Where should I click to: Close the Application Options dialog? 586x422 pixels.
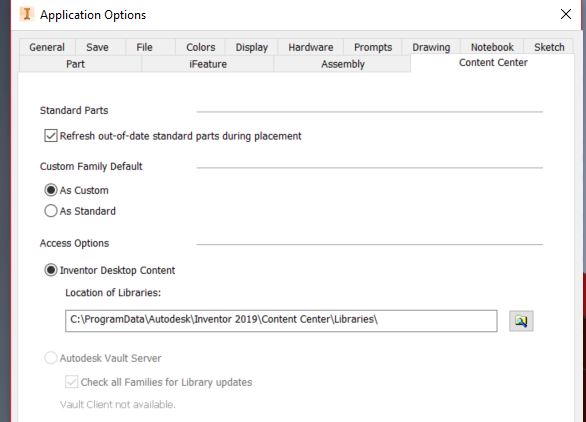pos(566,14)
